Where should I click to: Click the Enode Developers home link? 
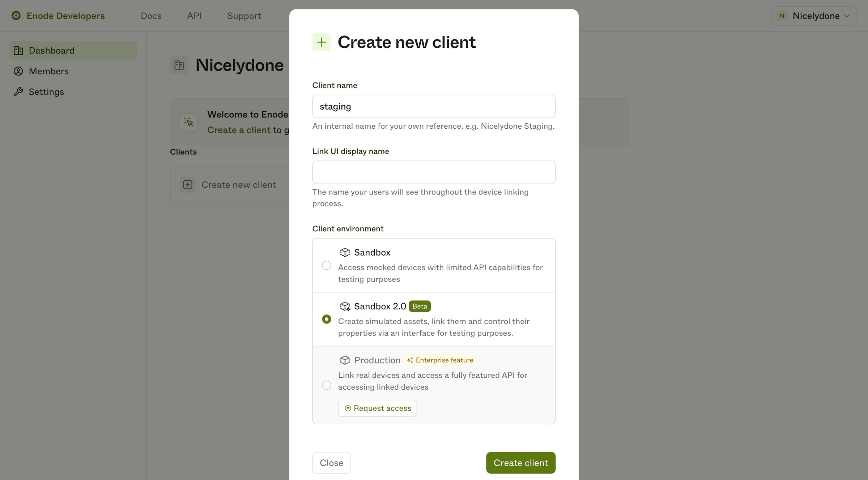click(x=58, y=16)
